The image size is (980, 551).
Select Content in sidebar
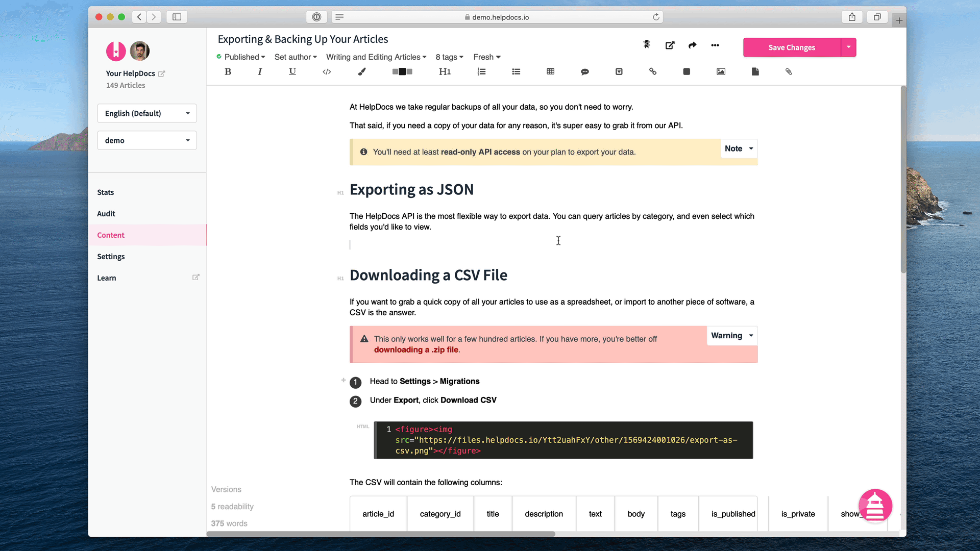pyautogui.click(x=147, y=235)
